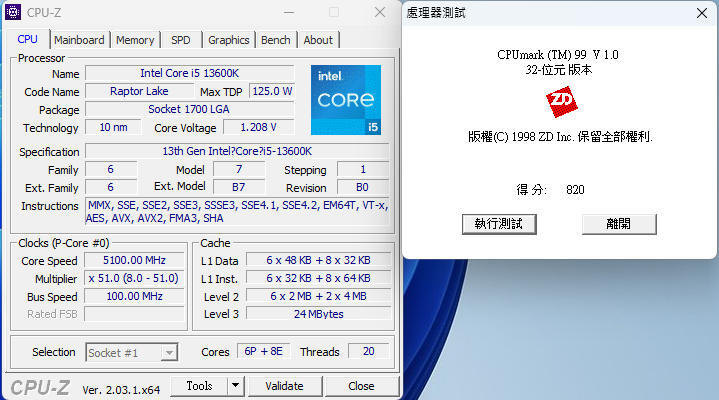
Task: Select the SPD tab
Action: point(181,40)
